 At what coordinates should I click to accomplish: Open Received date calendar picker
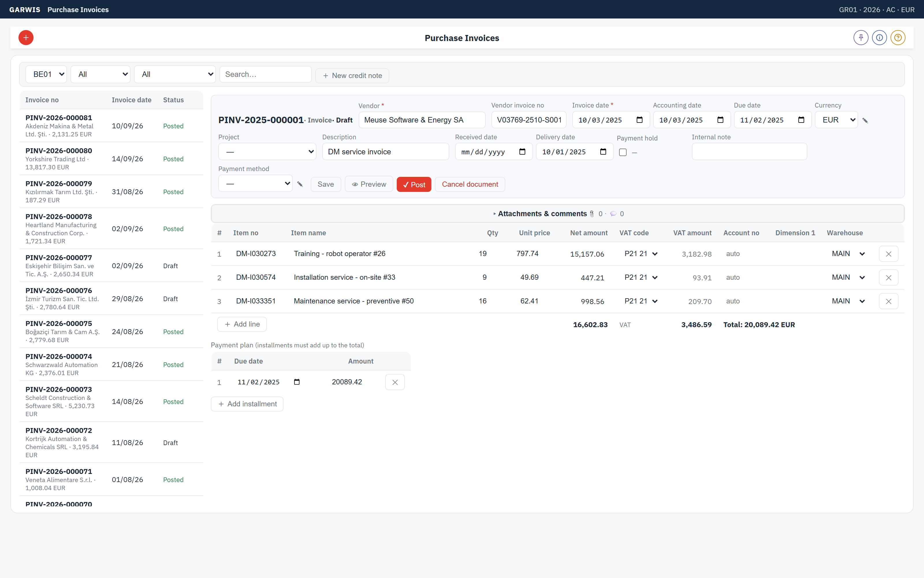point(522,152)
